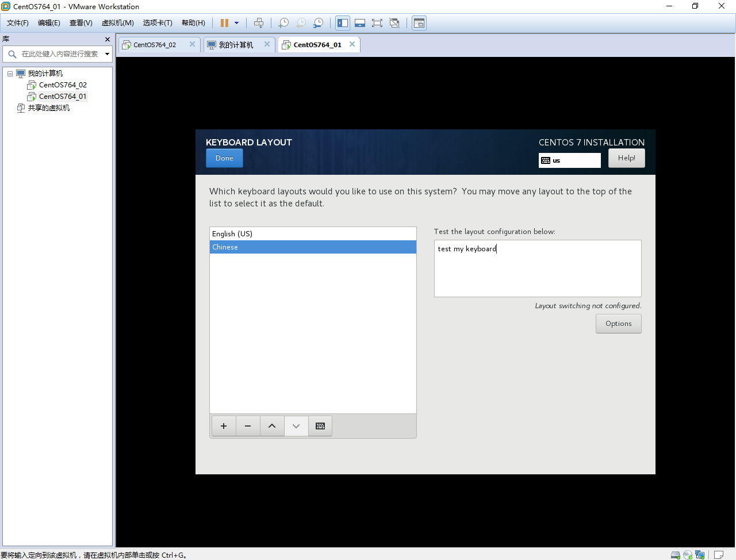Enter full screen mode via toolbar icon
This screenshot has height=560, width=736.
point(377,23)
